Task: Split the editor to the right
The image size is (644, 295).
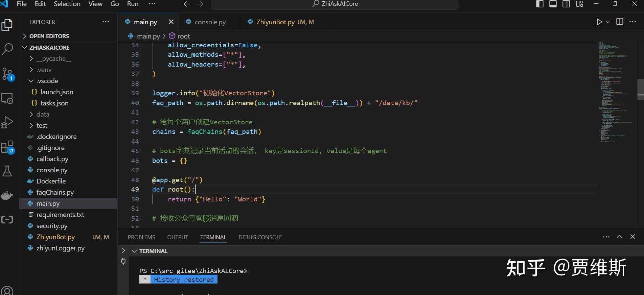Action: coord(620,22)
